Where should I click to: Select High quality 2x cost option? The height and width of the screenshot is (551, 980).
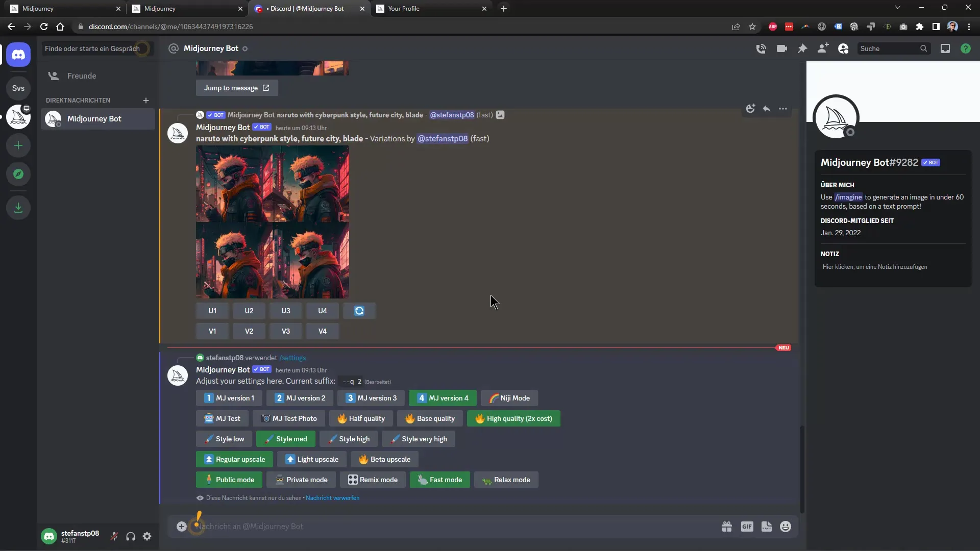[x=513, y=418]
